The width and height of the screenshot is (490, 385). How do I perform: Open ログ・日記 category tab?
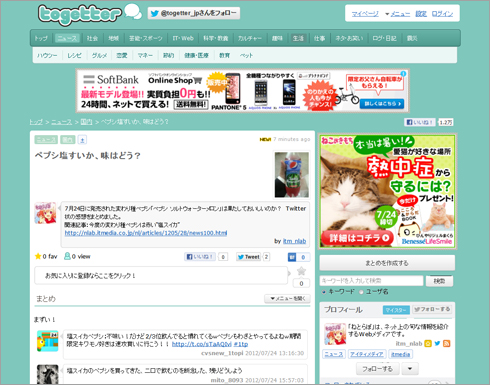point(384,38)
